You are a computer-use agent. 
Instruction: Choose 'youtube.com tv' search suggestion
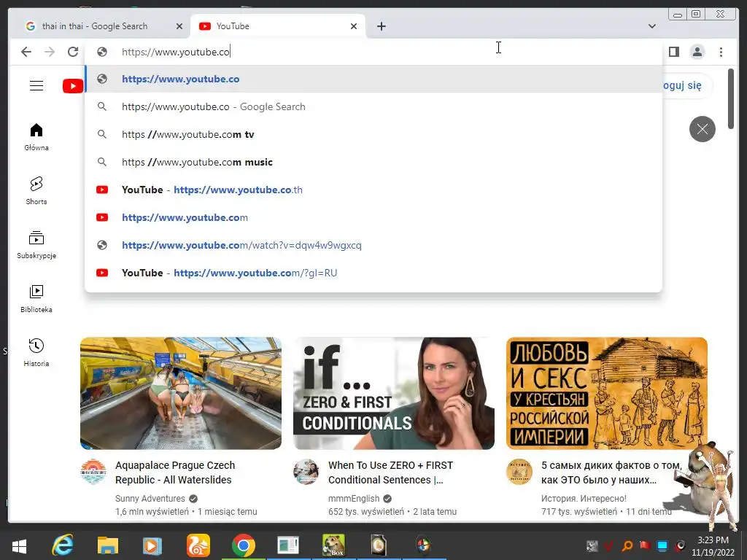pyautogui.click(x=373, y=134)
